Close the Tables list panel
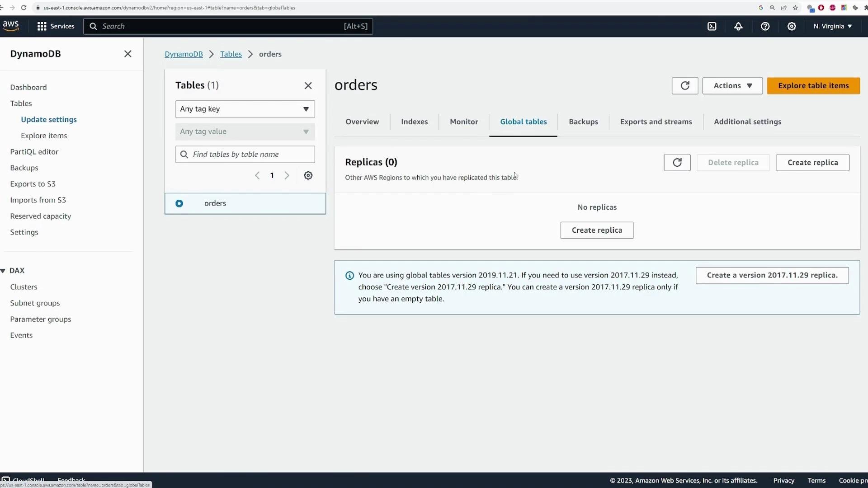 point(308,85)
